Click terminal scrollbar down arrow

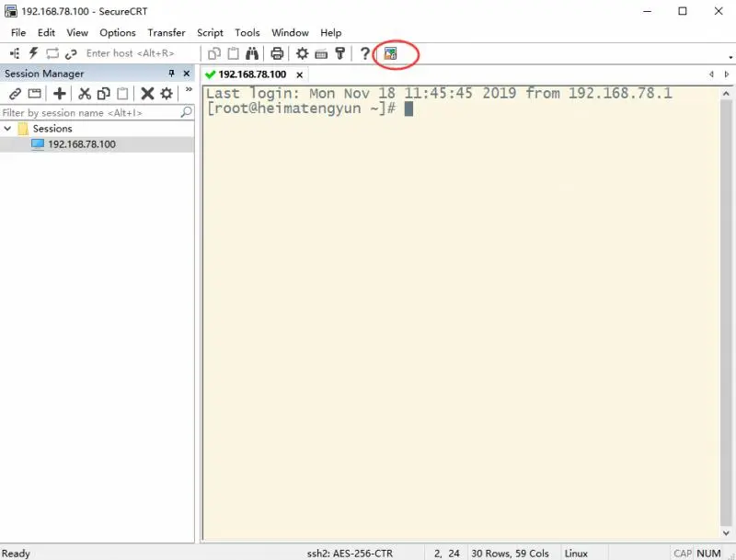tap(726, 532)
